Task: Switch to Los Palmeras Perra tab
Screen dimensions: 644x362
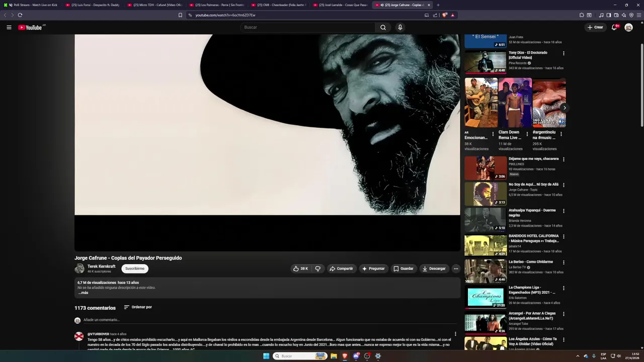Action: [x=216, y=5]
